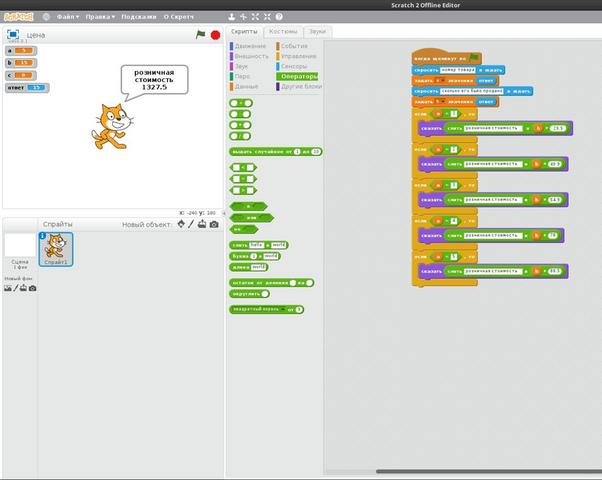
Task: Open variable dropdown in first задать block
Action: [440, 80]
